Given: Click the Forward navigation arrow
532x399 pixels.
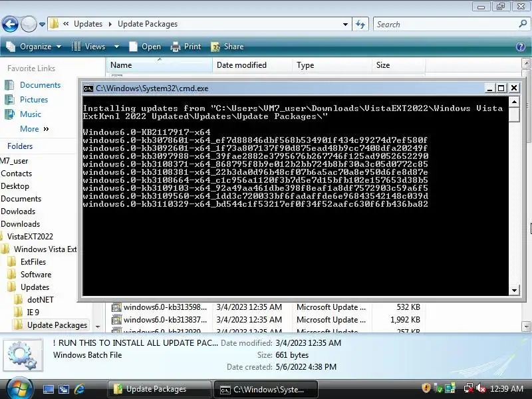Looking at the screenshot, I should [x=29, y=24].
